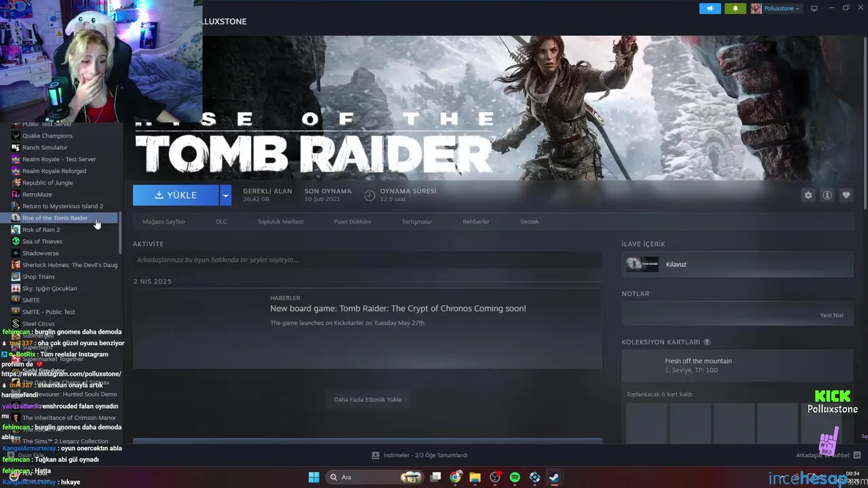Open File Explorer from taskbar
This screenshot has height=488, width=868.
click(x=475, y=477)
